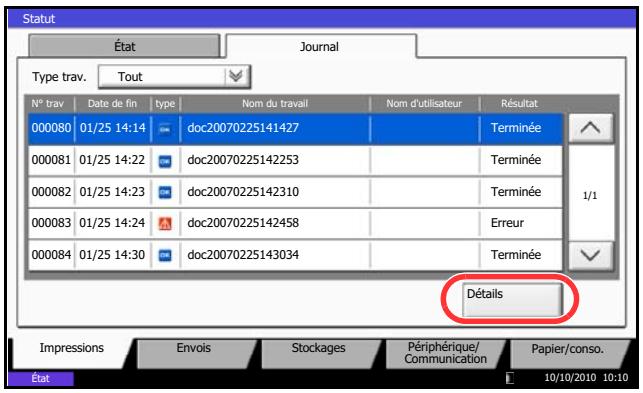Click the memory status icon beside the date
The height and width of the screenshot is (393, 643).
point(510,377)
